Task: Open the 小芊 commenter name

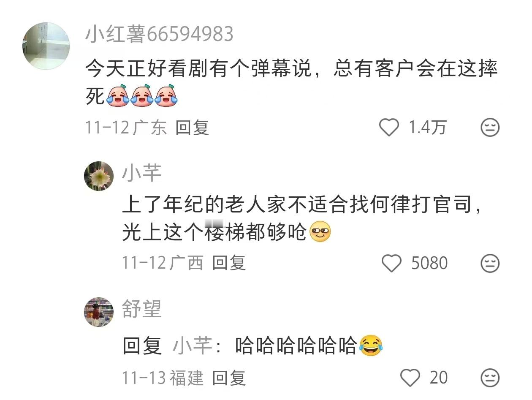Action: tap(142, 173)
